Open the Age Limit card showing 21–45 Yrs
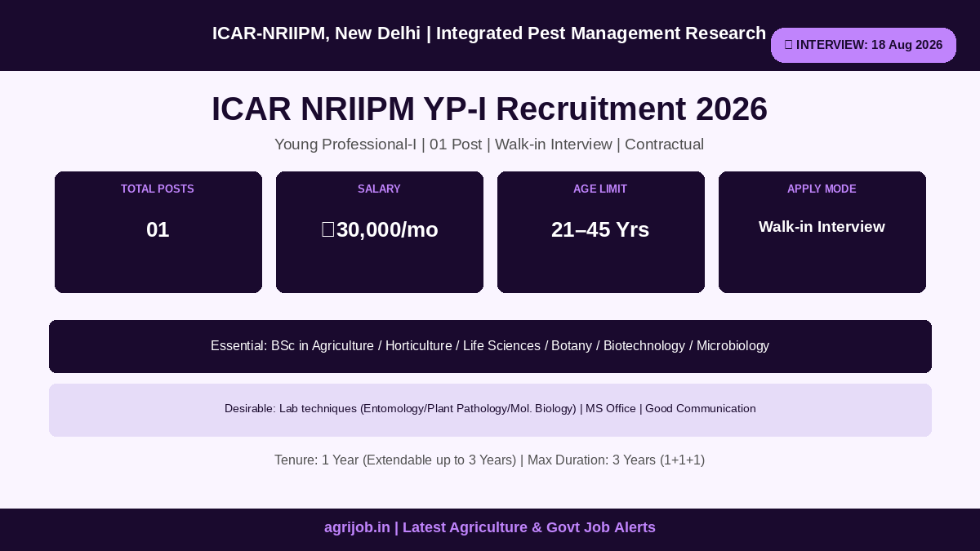980x551 pixels. coord(601,232)
